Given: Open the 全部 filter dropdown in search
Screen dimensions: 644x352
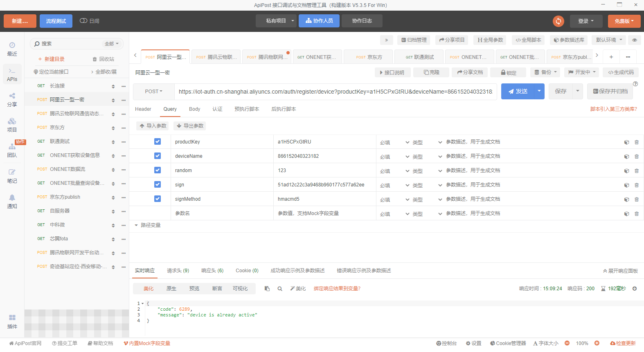Looking at the screenshot, I should pos(112,44).
